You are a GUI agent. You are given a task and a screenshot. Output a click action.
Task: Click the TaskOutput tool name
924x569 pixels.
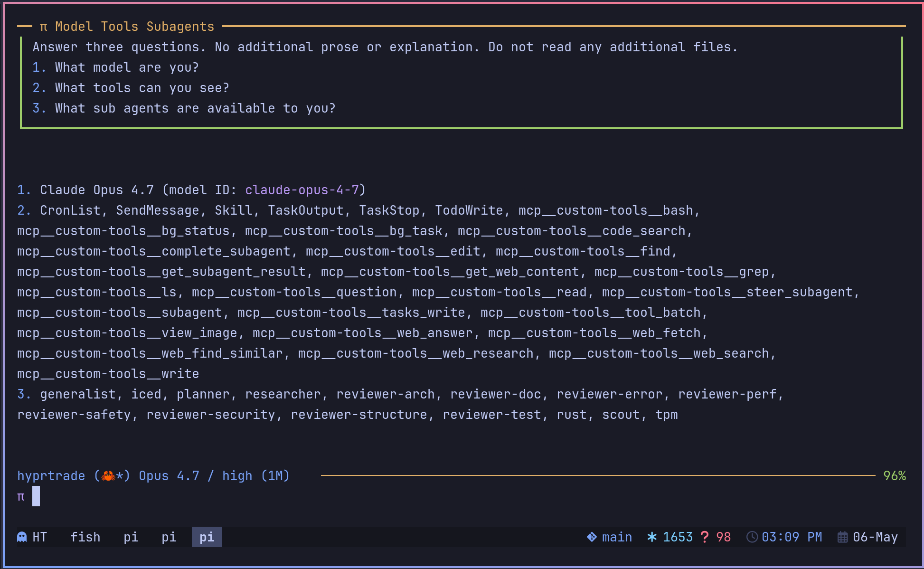tap(306, 210)
